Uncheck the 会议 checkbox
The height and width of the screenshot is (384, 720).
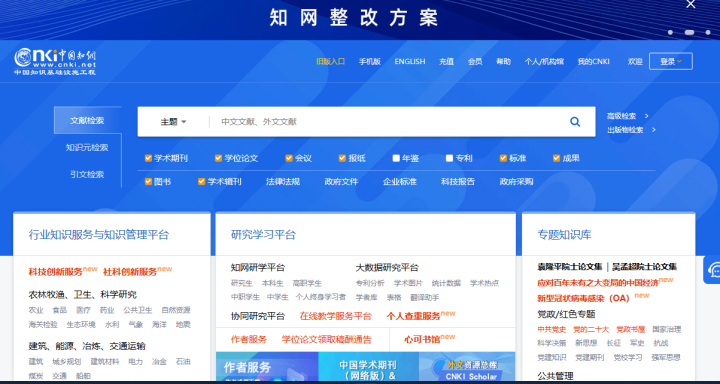(289, 158)
